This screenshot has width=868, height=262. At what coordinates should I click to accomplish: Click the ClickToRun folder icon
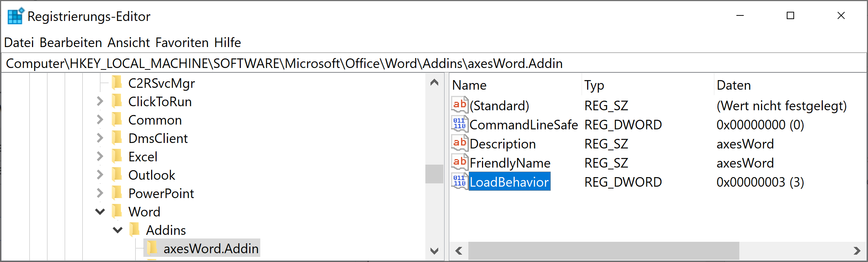pos(117,101)
